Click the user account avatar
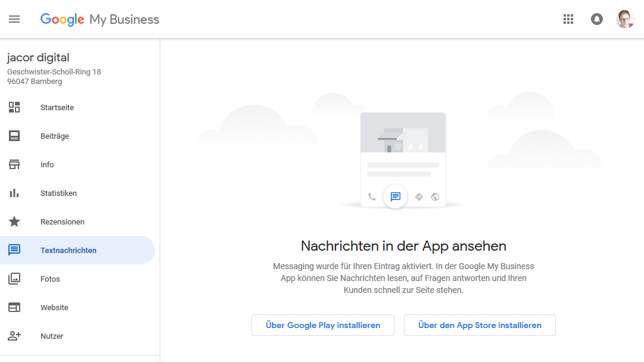 click(625, 19)
